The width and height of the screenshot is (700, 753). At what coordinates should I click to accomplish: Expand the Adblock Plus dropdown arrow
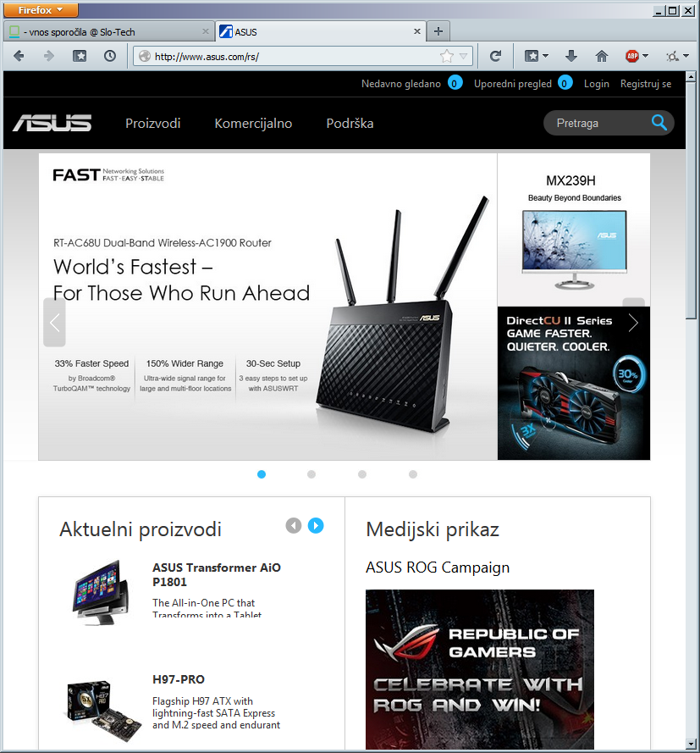[645, 56]
